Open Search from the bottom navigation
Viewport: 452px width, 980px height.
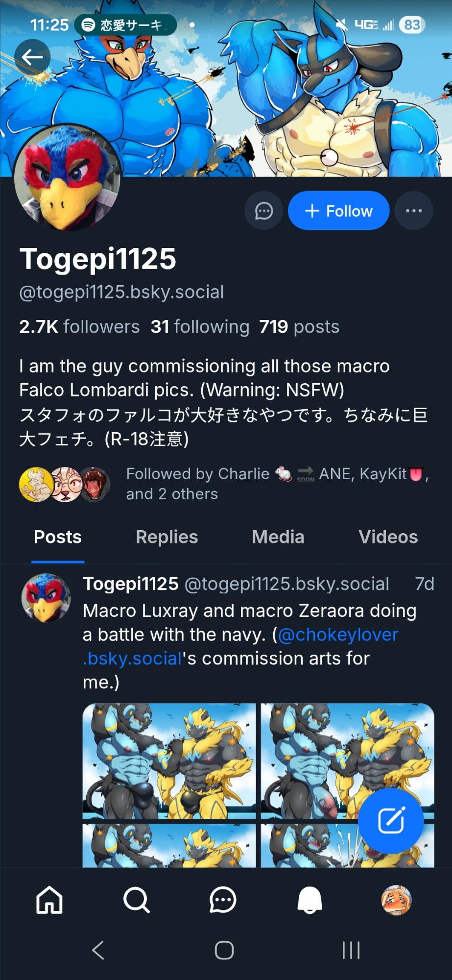tap(136, 900)
